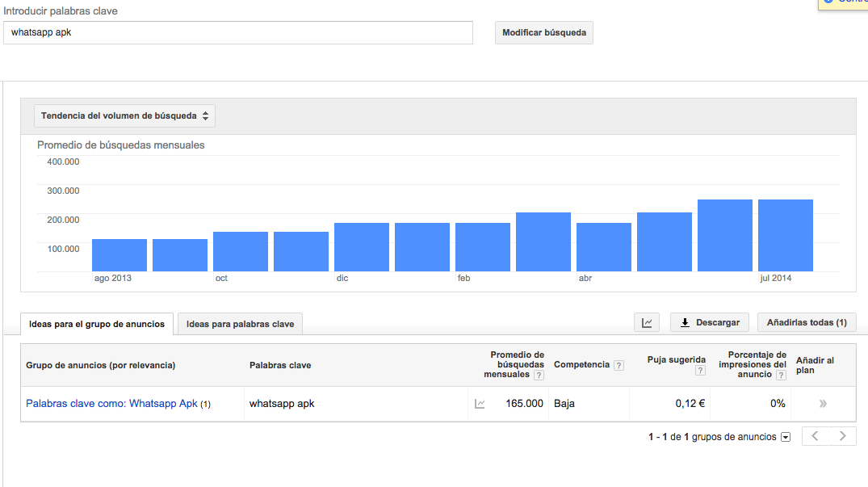Open Tendencia del volumen de búsqueda dropdown

(124, 116)
